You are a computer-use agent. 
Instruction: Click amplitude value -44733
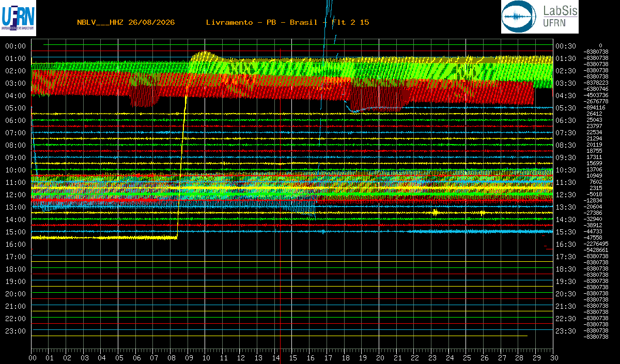coord(594,231)
